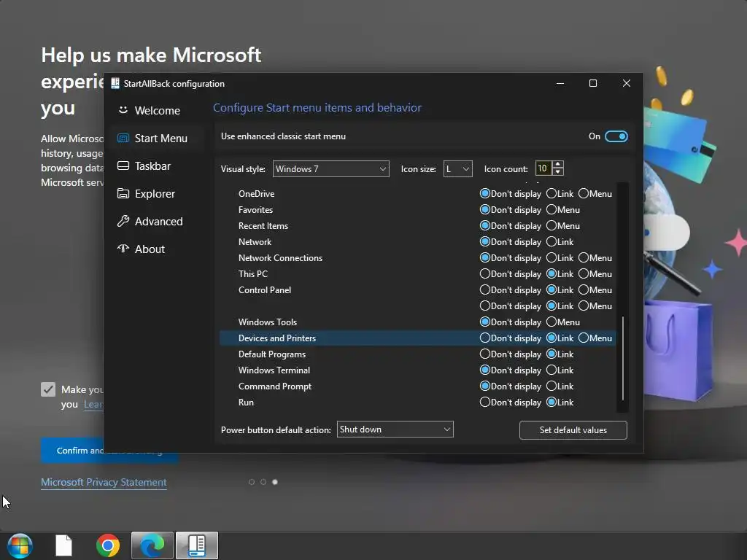
Task: Maximize the StartAllBack configuration window
Action: [x=593, y=83]
